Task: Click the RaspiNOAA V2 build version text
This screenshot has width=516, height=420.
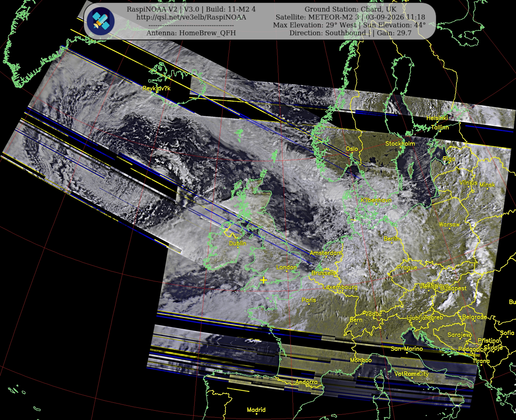Action: [x=191, y=9]
